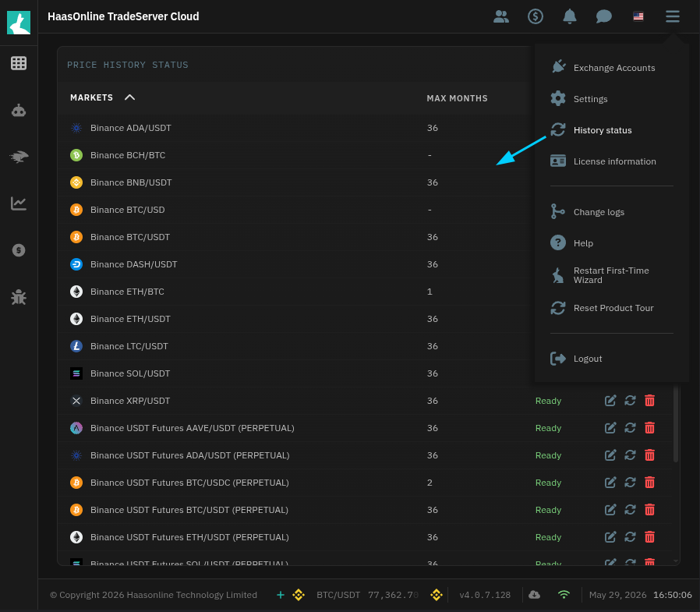Screen dimensions: 700x612
Task: Select the Binance ETH/BTC row
Action: click(x=296, y=292)
